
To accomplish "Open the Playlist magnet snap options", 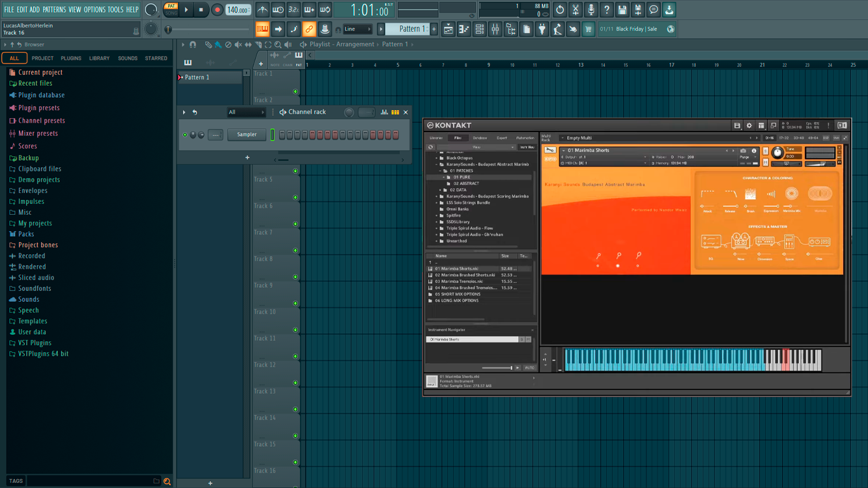I will tap(193, 44).
